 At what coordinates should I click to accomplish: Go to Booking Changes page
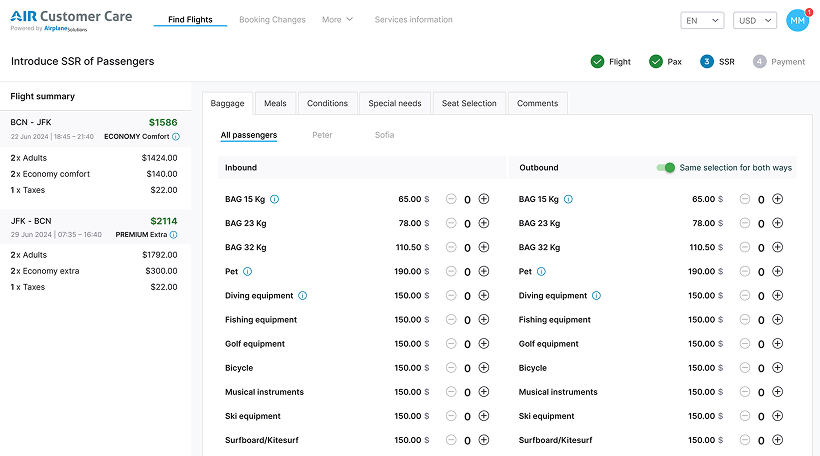click(x=272, y=20)
